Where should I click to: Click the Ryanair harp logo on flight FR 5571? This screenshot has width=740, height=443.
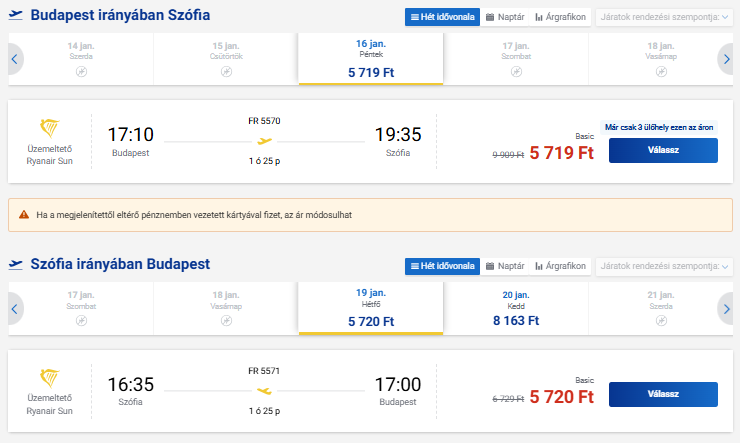[49, 378]
